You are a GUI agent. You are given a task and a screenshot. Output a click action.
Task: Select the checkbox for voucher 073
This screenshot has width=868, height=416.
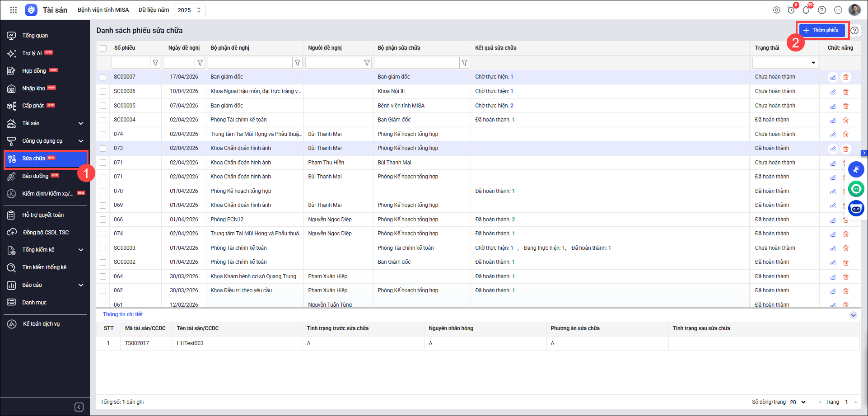(103, 149)
